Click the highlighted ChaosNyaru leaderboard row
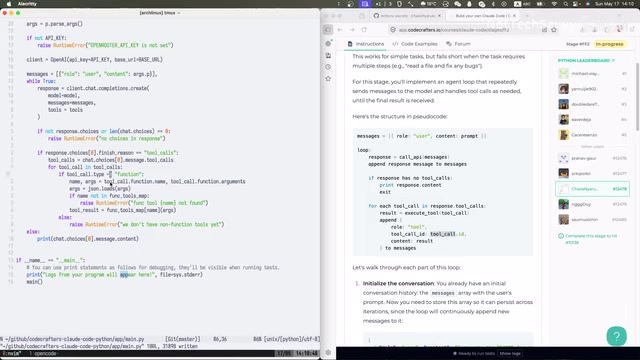The height and width of the screenshot is (360, 640). click(x=592, y=189)
